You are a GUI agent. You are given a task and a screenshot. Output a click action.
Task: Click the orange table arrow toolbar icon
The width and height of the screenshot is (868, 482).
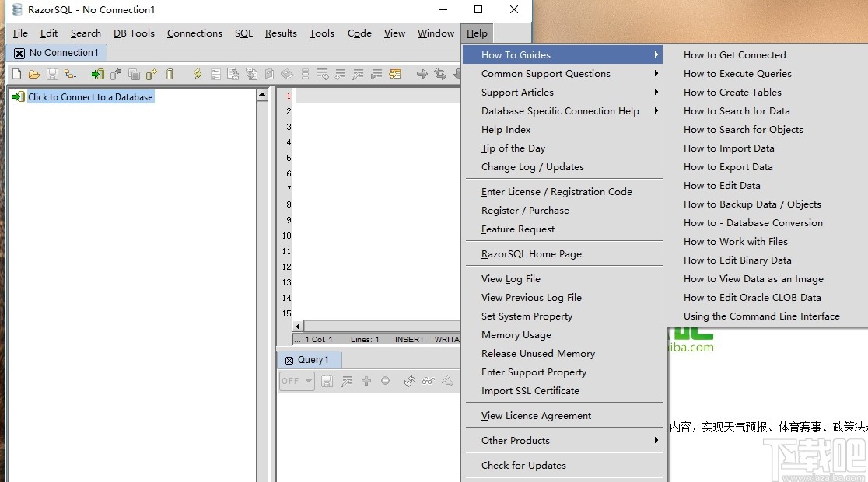[x=394, y=74]
